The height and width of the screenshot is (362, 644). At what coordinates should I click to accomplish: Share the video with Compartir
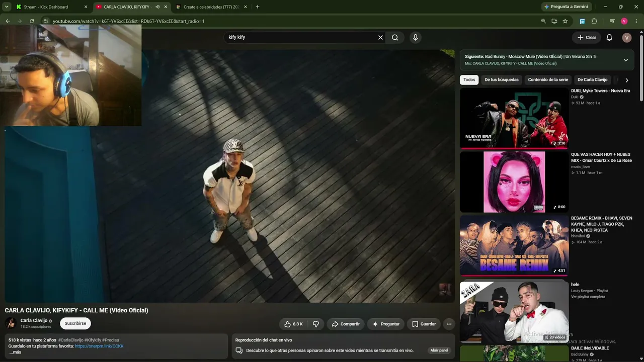click(x=346, y=324)
